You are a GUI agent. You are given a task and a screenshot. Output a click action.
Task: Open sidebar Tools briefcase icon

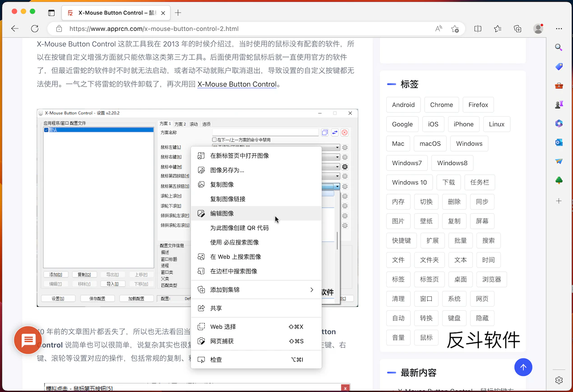559,85
